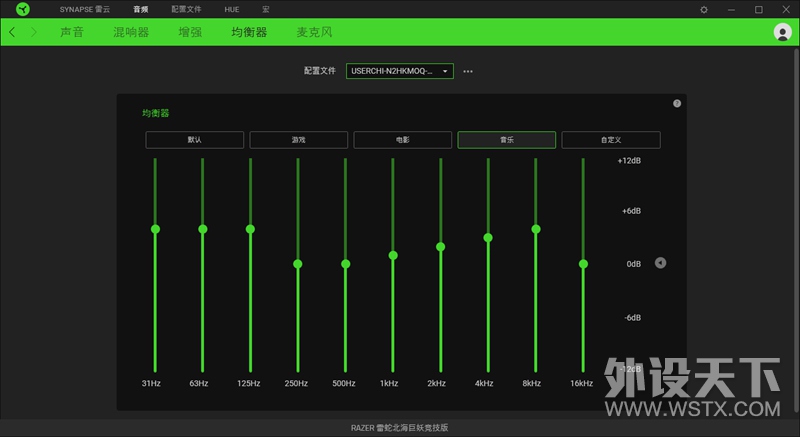Switch to the HUE top tab
The image size is (800, 437).
(232, 10)
